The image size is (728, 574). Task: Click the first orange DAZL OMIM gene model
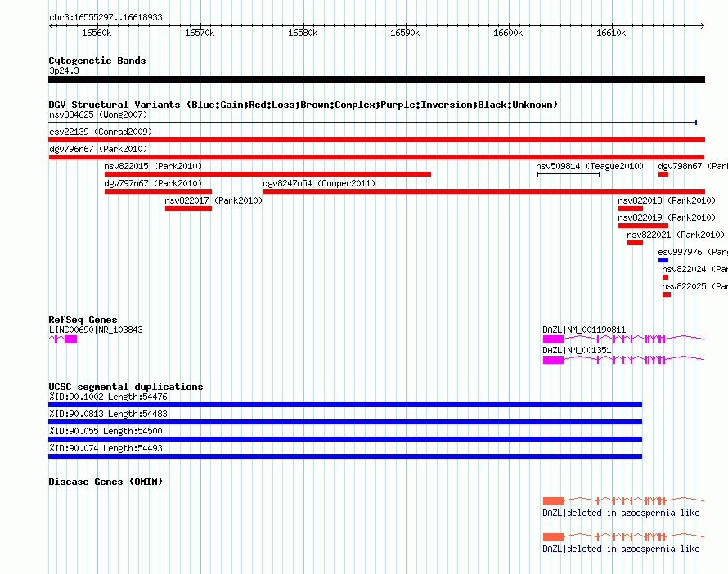tap(623, 500)
